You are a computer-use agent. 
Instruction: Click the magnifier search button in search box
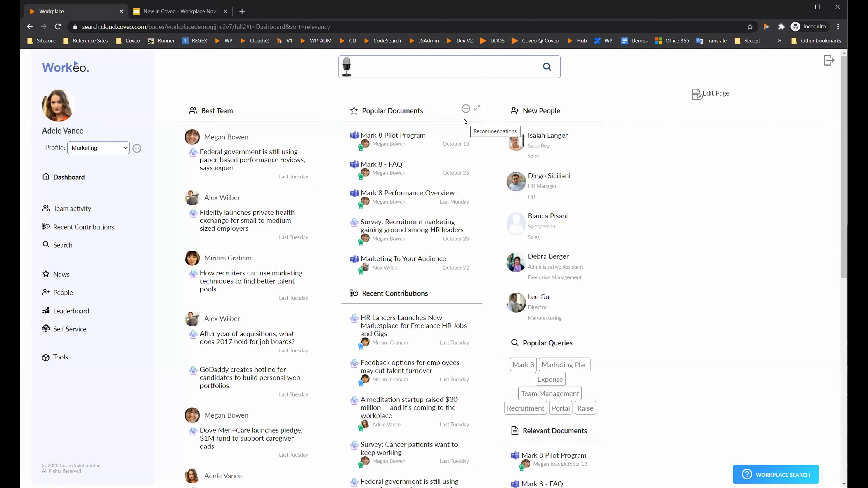(x=547, y=67)
